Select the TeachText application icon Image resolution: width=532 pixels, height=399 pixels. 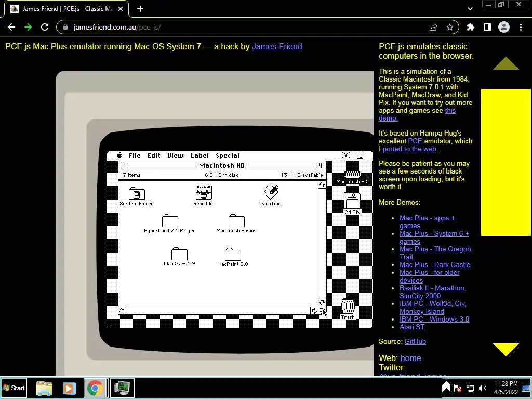point(270,192)
